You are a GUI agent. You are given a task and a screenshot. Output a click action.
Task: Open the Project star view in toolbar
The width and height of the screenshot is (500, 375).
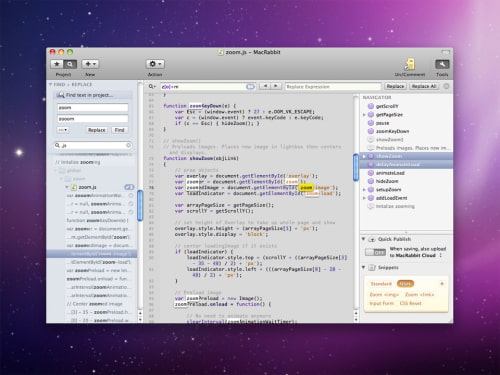(x=57, y=64)
